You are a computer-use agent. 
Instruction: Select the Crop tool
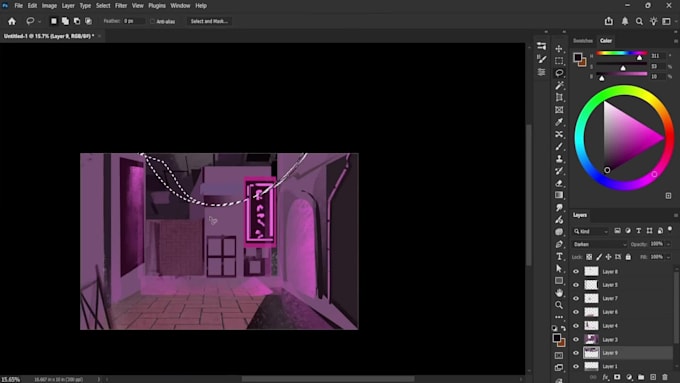(x=559, y=97)
